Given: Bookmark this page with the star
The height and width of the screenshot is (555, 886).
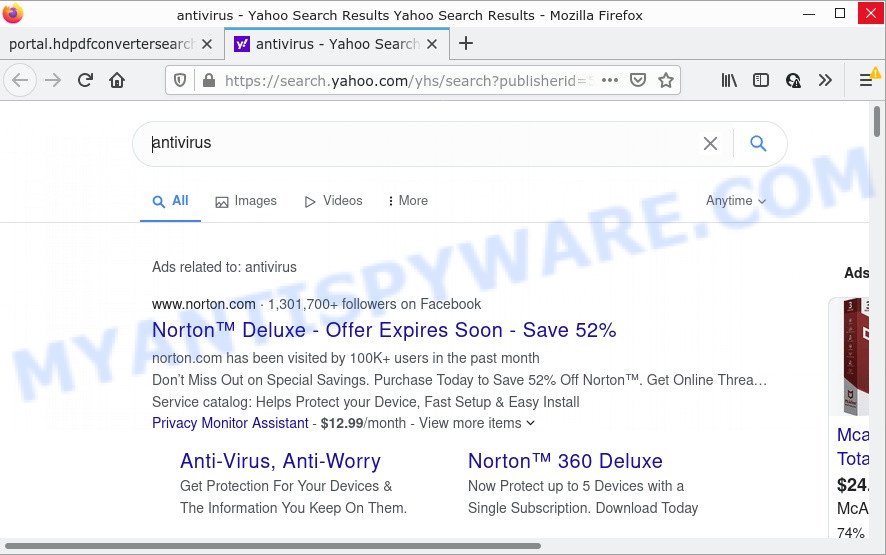Looking at the screenshot, I should point(666,80).
